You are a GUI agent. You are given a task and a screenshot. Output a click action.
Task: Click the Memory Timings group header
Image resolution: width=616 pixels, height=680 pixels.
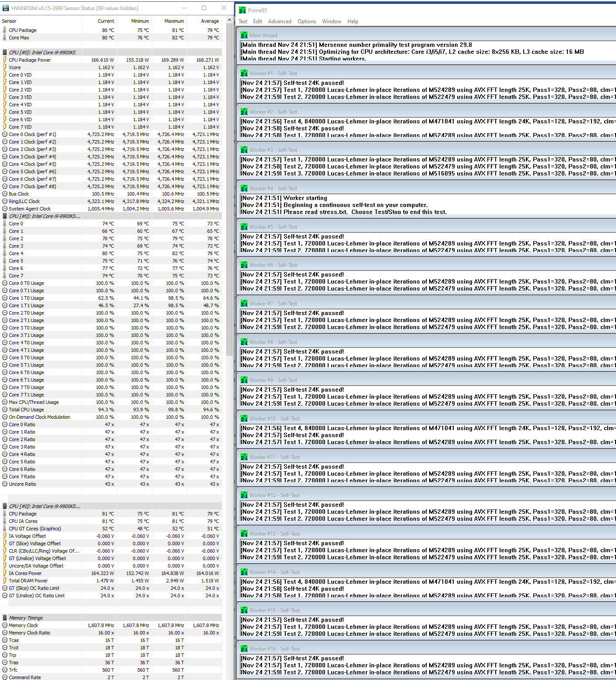[111, 618]
